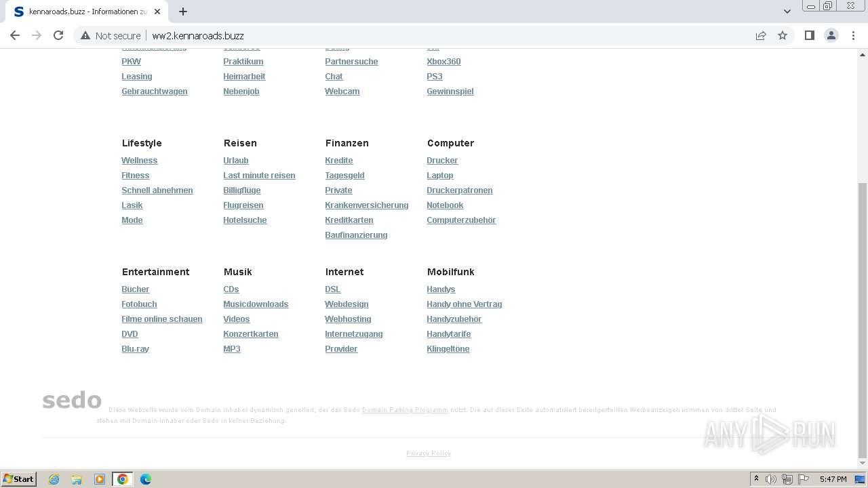Screen dimensions: 868x488
Task: Open the Lasik link
Action: tap(132, 205)
